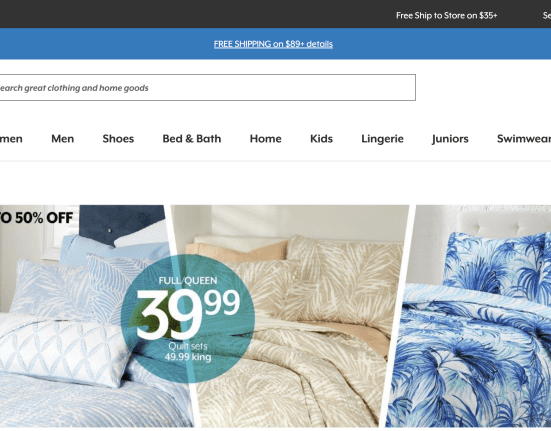Select Bed & Bath in navigation
This screenshot has width=551, height=431.
(x=192, y=139)
